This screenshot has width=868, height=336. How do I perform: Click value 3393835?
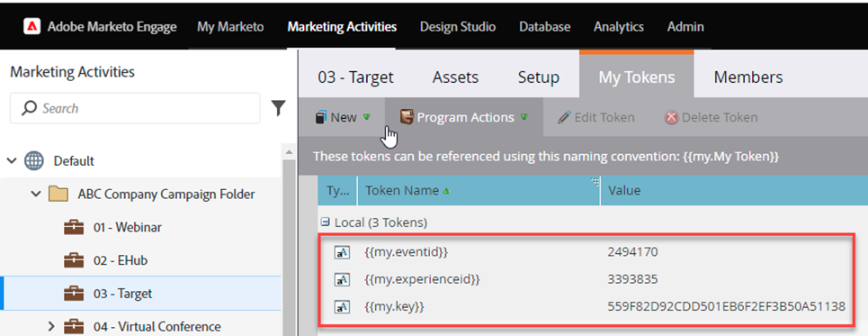pyautogui.click(x=632, y=279)
